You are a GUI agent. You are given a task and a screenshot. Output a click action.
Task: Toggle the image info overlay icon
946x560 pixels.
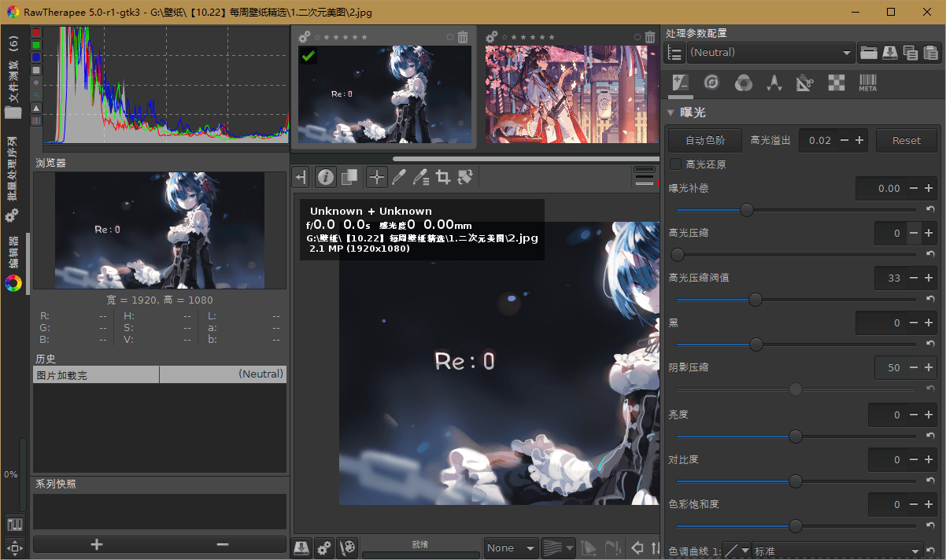(326, 177)
